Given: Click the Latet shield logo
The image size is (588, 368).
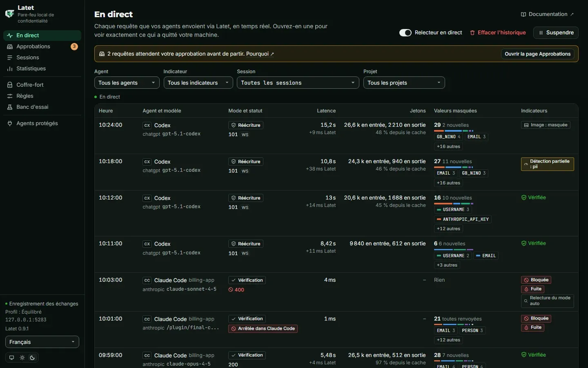Looking at the screenshot, I should pyautogui.click(x=10, y=13).
